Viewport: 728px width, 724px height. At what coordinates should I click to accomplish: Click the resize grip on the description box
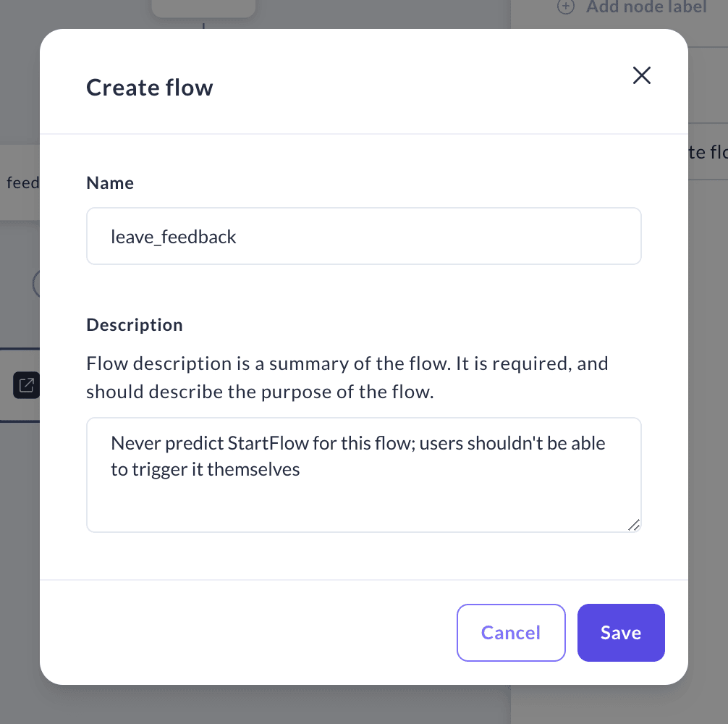[x=635, y=526]
